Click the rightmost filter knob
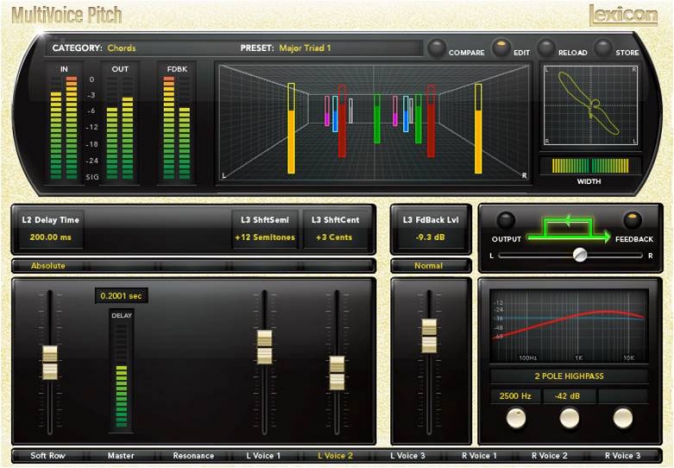Image resolution: width=674 pixels, height=468 pixels. tap(622, 418)
